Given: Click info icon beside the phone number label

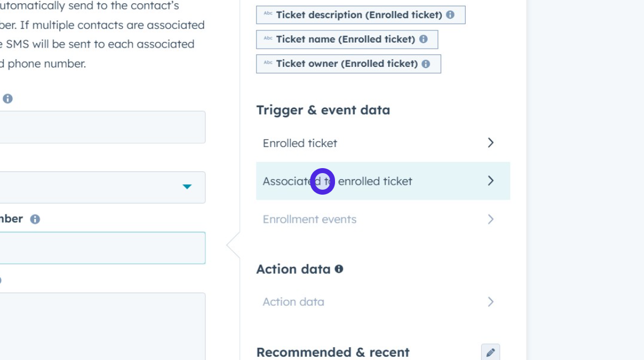Looking at the screenshot, I should 35,219.
